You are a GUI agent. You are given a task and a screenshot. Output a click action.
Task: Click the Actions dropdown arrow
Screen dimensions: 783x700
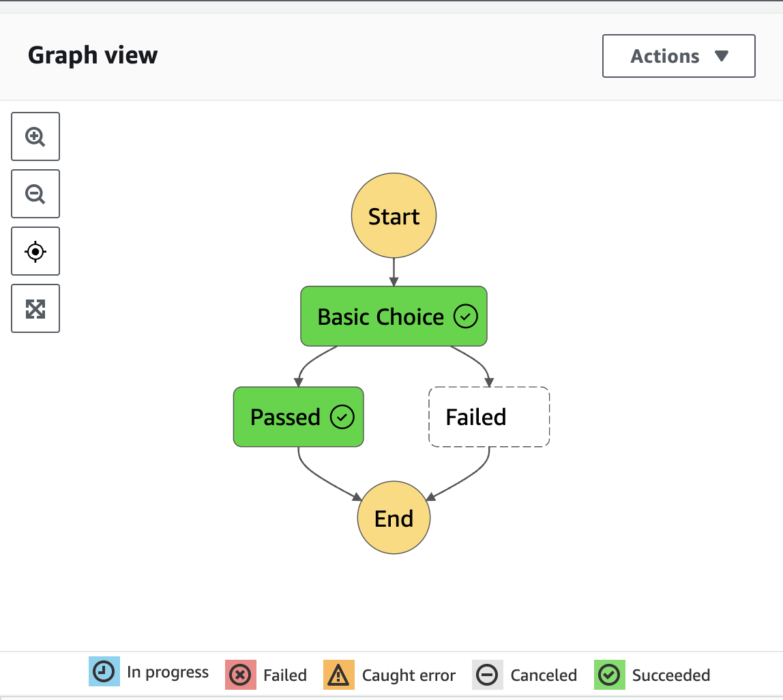[722, 56]
